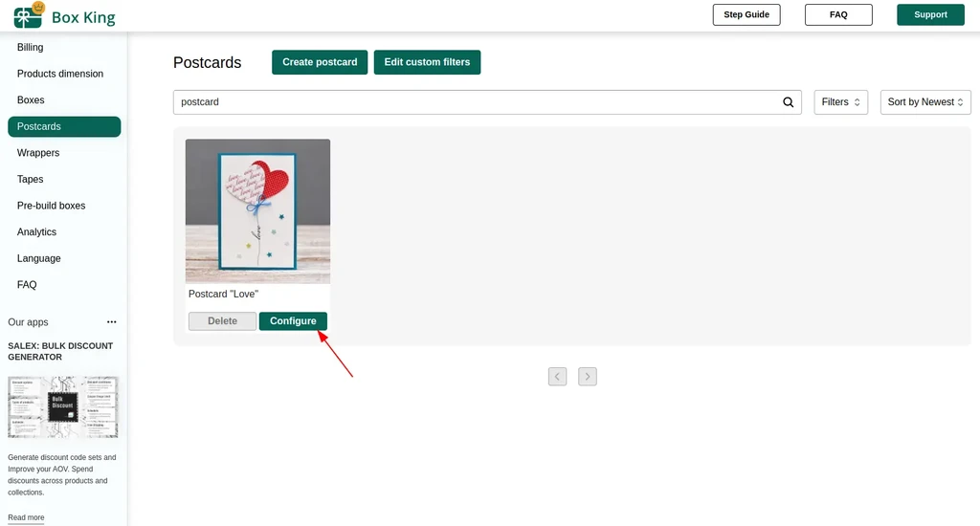Open Boxes in the sidebar
This screenshot has width=980, height=526.
[31, 100]
